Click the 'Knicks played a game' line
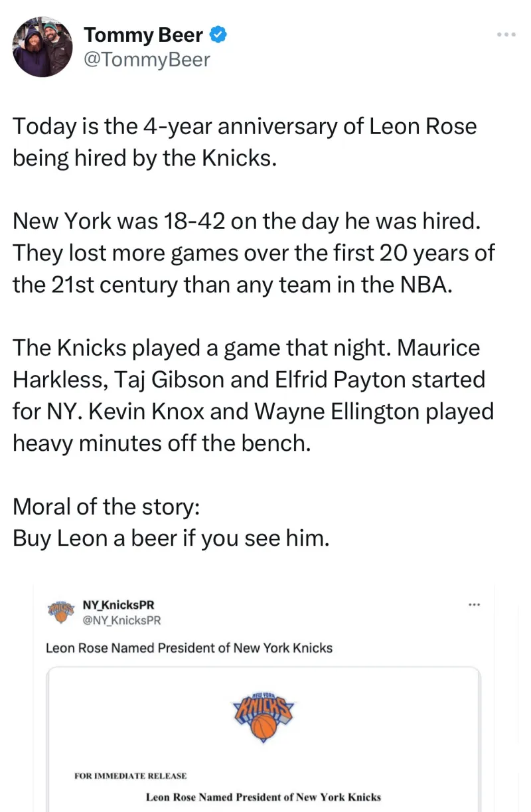This screenshot has width=531, height=812. (246, 347)
